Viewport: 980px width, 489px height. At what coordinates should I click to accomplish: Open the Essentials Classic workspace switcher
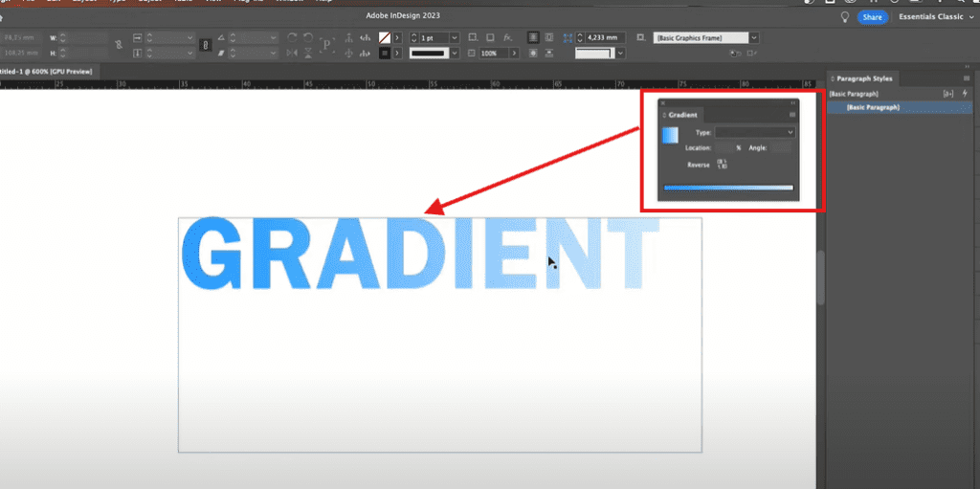coord(936,17)
